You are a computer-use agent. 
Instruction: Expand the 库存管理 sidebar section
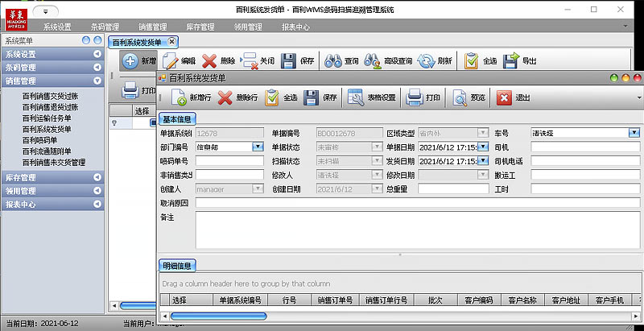pos(97,177)
